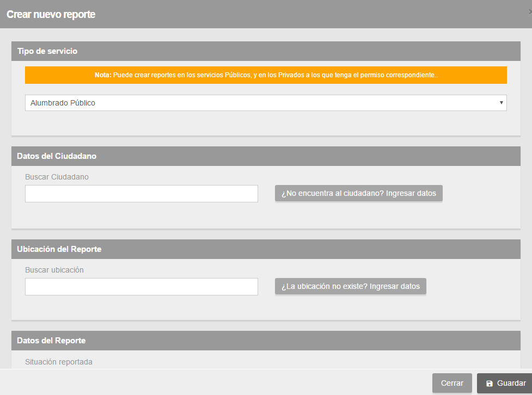The height and width of the screenshot is (395, 532).
Task: Close the dialog with the top-right X
Action: [x=530, y=12]
